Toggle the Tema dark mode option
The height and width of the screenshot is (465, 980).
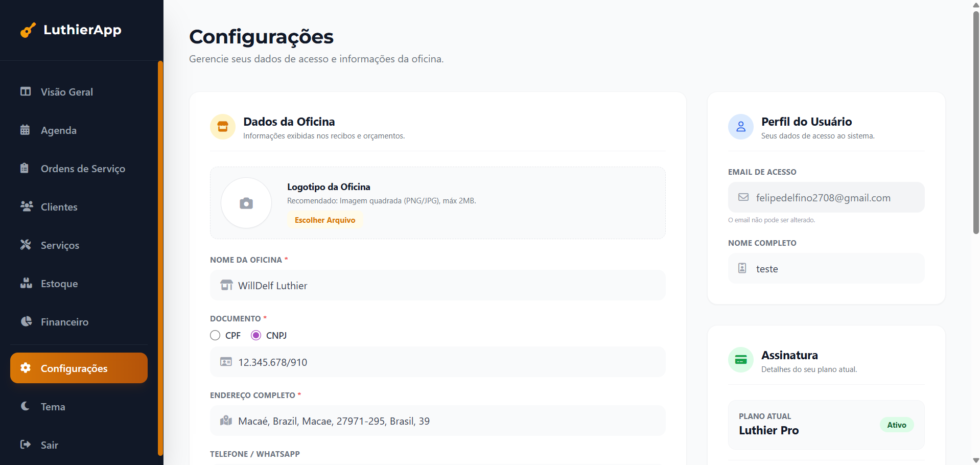pyautogui.click(x=53, y=407)
